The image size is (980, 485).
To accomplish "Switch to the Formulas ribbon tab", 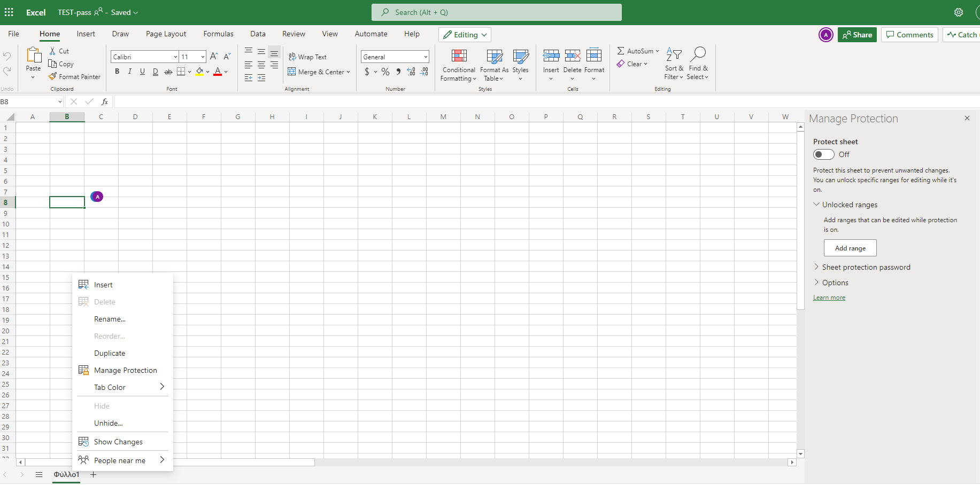I will [218, 34].
